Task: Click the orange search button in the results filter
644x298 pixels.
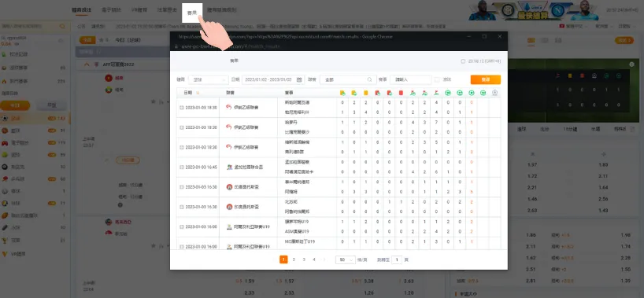Action: (486, 79)
